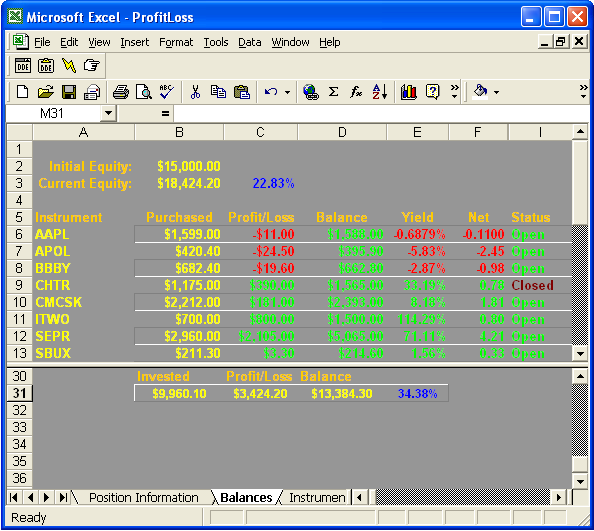Image resolution: width=594 pixels, height=531 pixels.
Task: Click the Closed status cell
Action: [541, 285]
